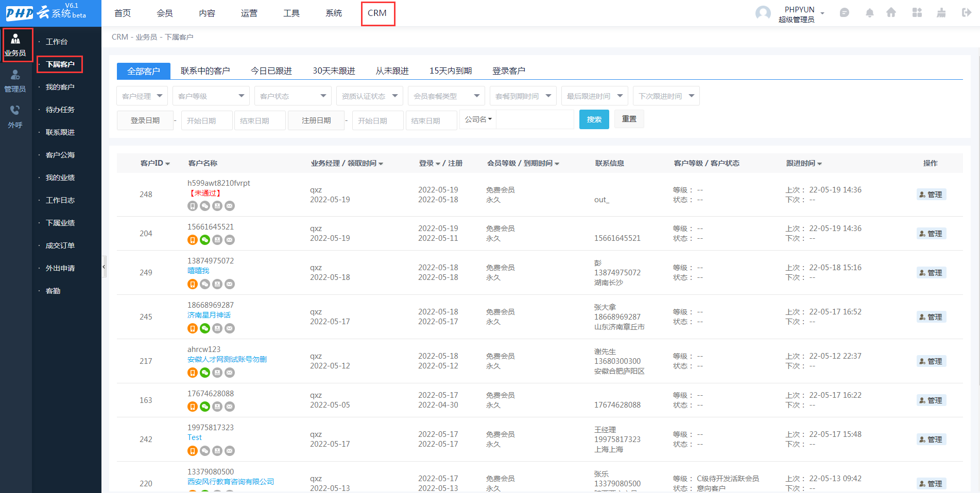Switch to the 15天内到期 tab
The height and width of the screenshot is (493, 980).
[451, 71]
